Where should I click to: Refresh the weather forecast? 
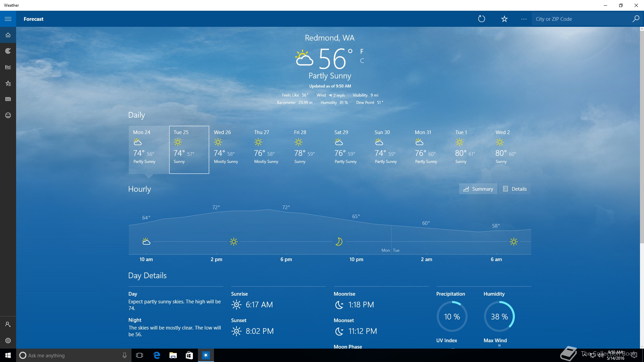click(x=482, y=19)
